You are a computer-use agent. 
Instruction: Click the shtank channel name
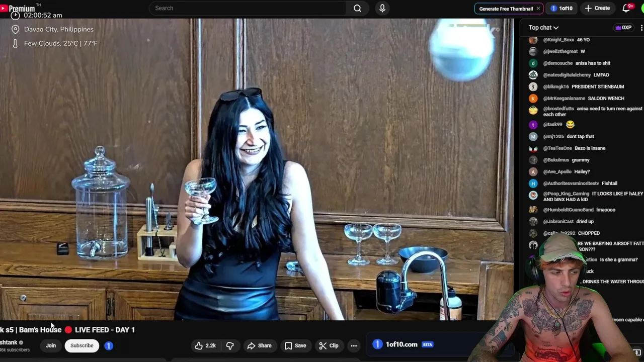[x=8, y=342]
